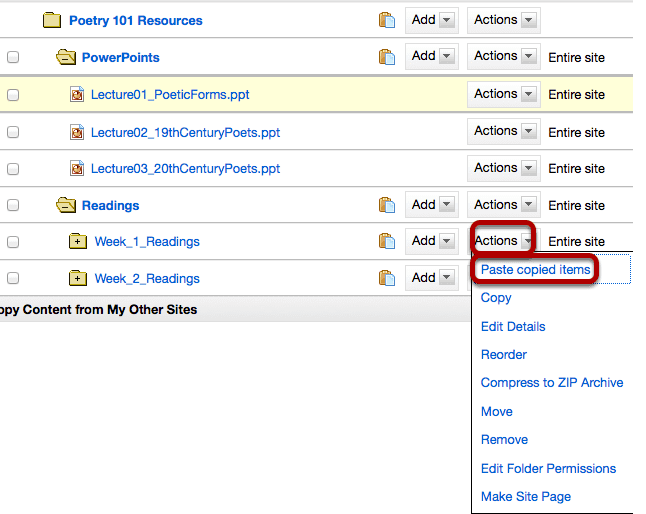Open Add dropdown for Week_1_Readings
Viewport: 646px width, 514px height.
pos(432,241)
